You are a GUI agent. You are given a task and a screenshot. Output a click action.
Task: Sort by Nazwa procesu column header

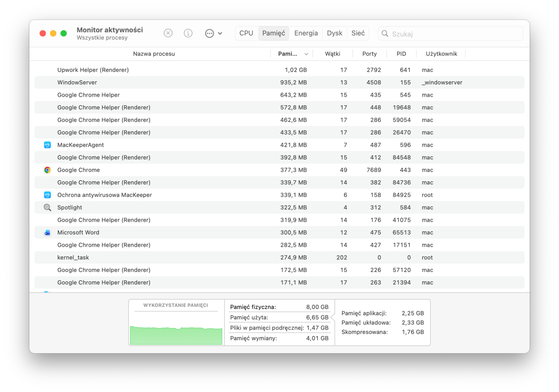[154, 54]
